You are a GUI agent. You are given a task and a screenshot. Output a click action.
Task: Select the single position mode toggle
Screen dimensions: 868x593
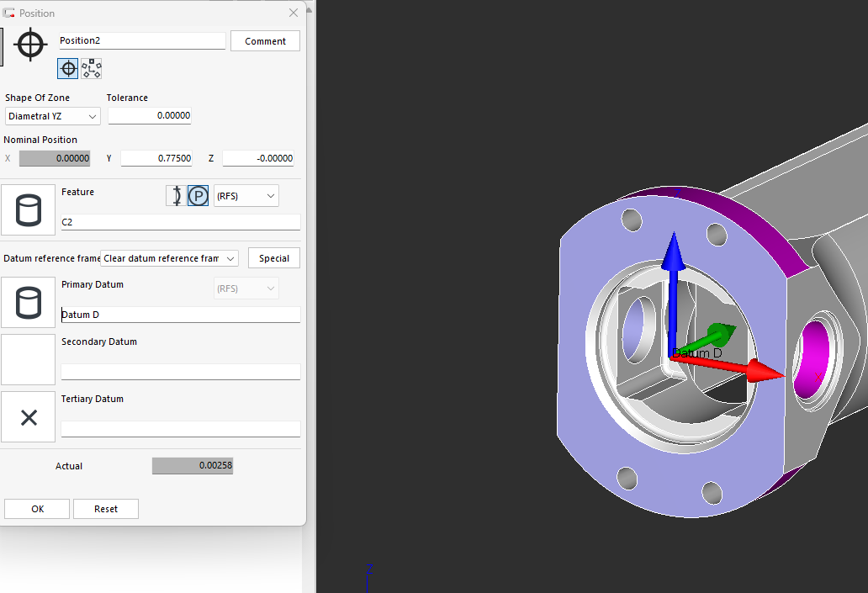[68, 69]
